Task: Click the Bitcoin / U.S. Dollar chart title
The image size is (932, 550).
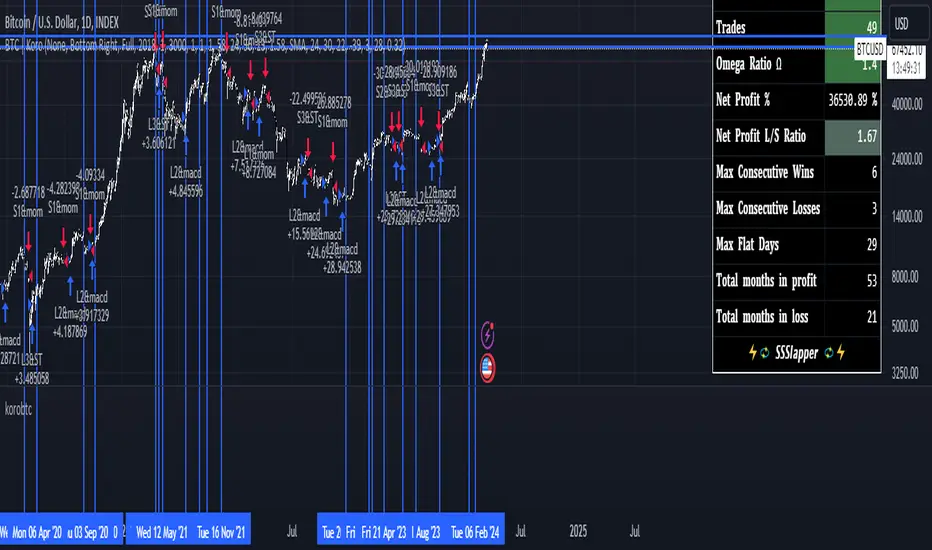Action: coord(62,23)
